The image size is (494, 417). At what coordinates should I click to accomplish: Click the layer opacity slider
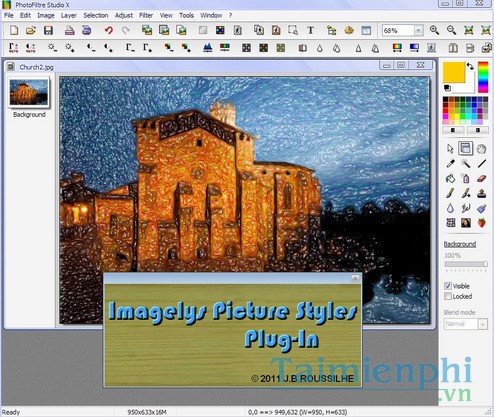point(465,264)
